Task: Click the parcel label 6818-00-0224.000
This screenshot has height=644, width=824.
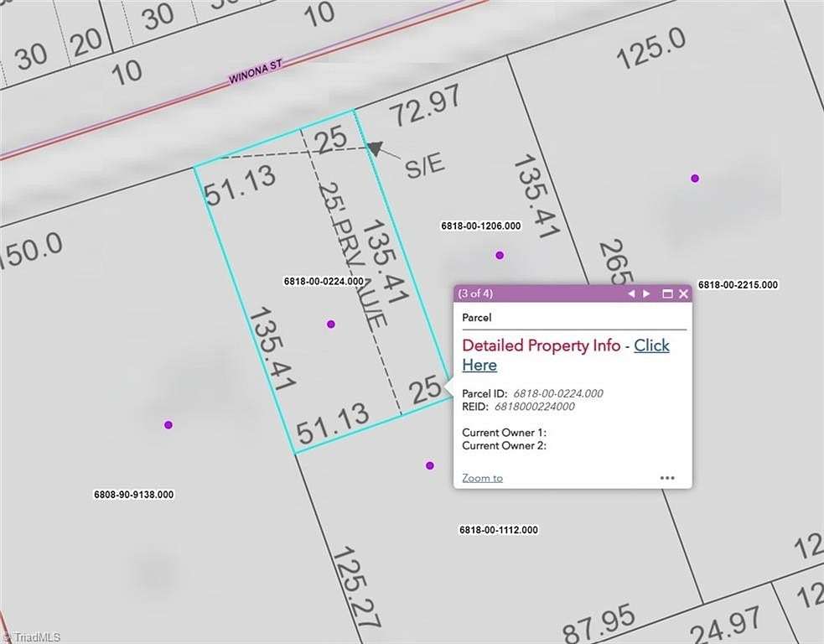Action: (x=324, y=280)
